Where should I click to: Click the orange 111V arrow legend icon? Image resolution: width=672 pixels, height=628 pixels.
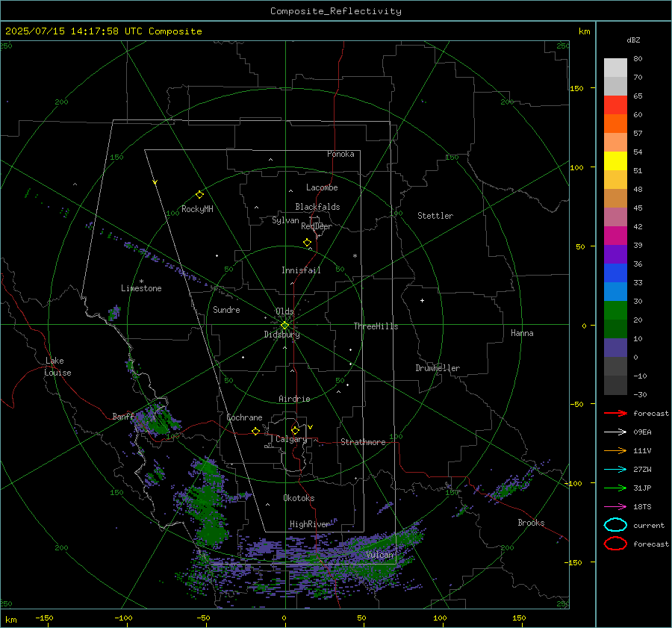coord(615,450)
